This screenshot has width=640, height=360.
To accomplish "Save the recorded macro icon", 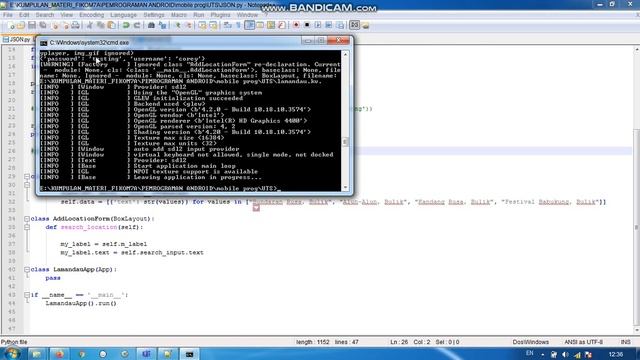I will [x=340, y=25].
